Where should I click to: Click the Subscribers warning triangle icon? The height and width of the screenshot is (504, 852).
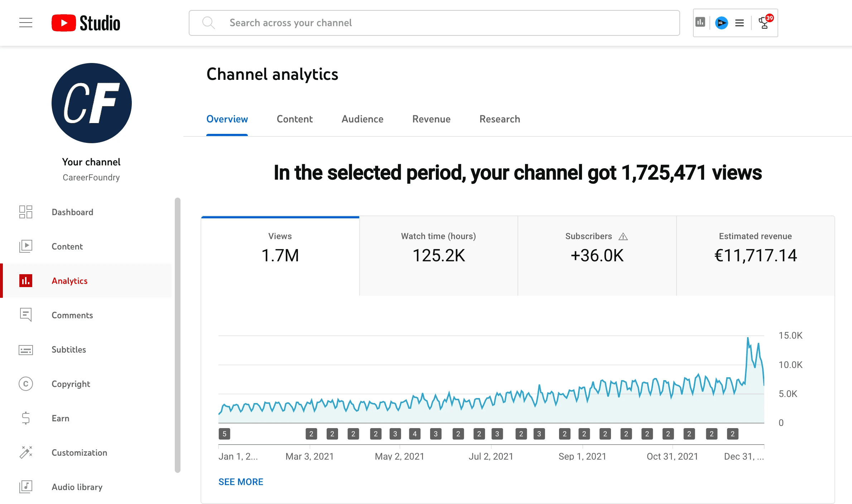click(x=623, y=237)
